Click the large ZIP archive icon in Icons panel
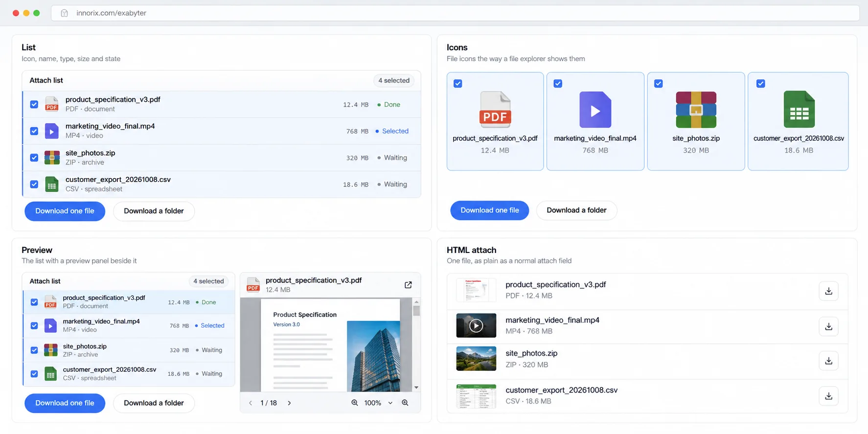This screenshot has width=868, height=434. coord(696,110)
